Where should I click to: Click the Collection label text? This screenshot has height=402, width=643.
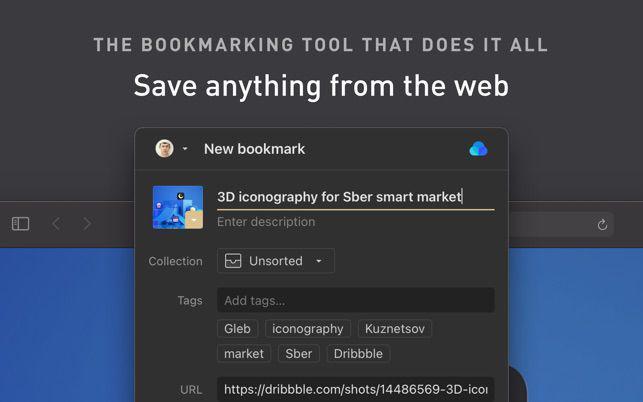click(176, 261)
